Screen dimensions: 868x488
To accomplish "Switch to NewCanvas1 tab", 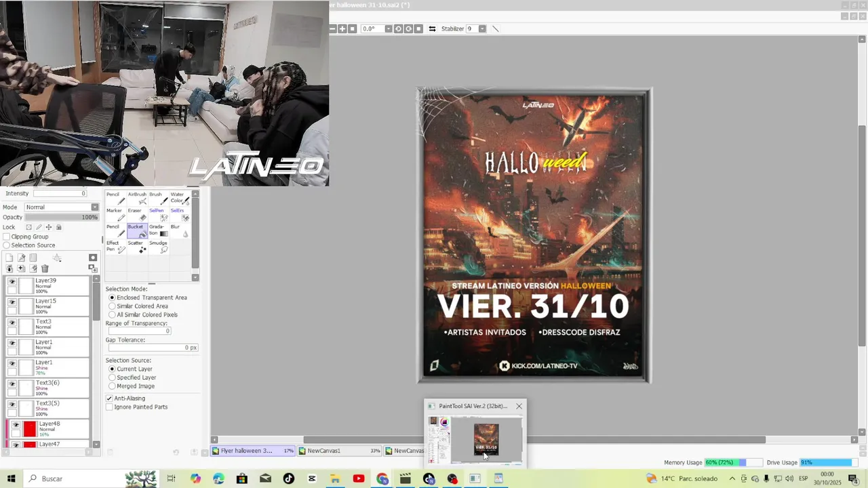I will 340,451.
